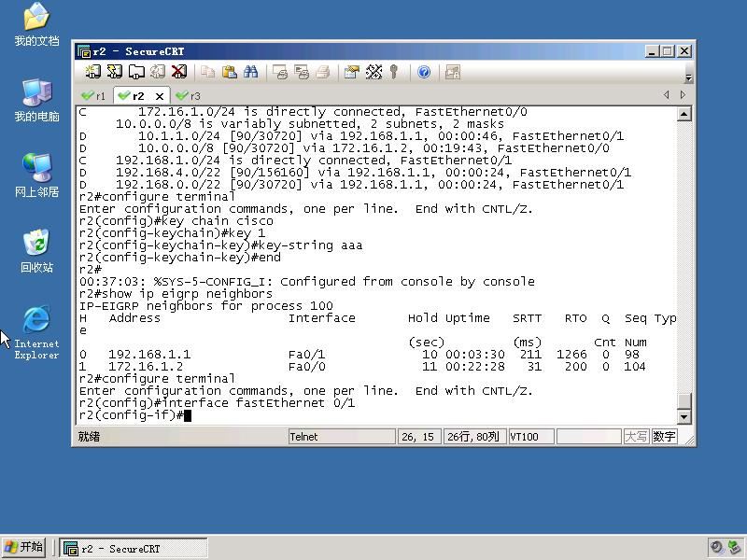Open 我的文档 desktop icon

click(x=36, y=25)
